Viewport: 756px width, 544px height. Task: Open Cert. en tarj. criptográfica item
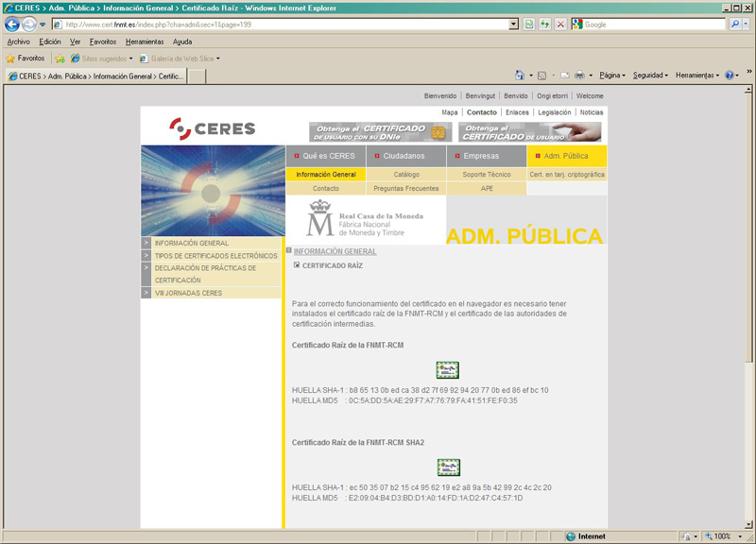coord(566,175)
